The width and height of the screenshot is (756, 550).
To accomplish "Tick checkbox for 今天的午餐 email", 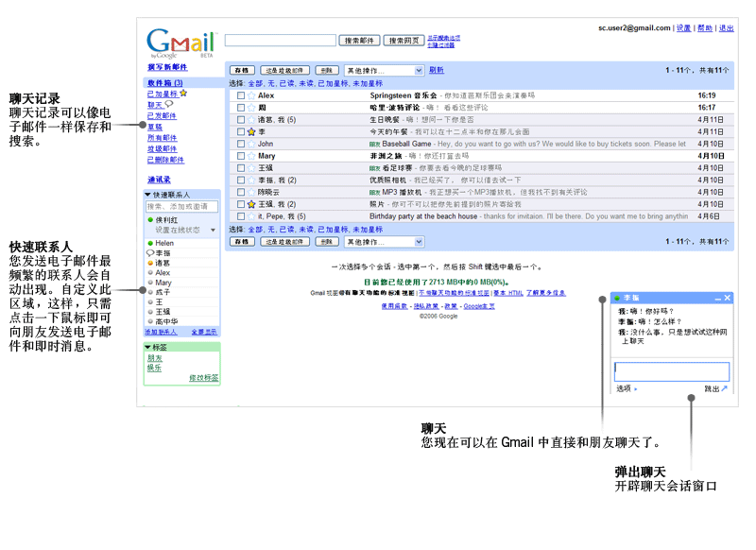I will click(x=241, y=131).
